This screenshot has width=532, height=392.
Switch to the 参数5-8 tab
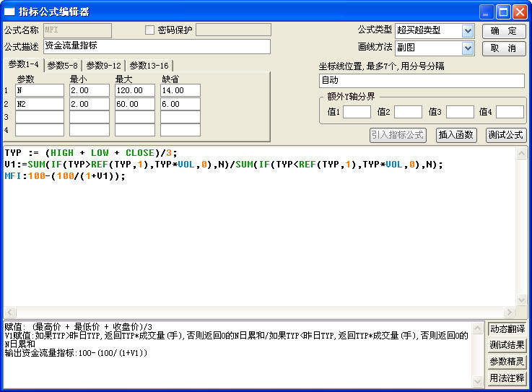point(64,66)
